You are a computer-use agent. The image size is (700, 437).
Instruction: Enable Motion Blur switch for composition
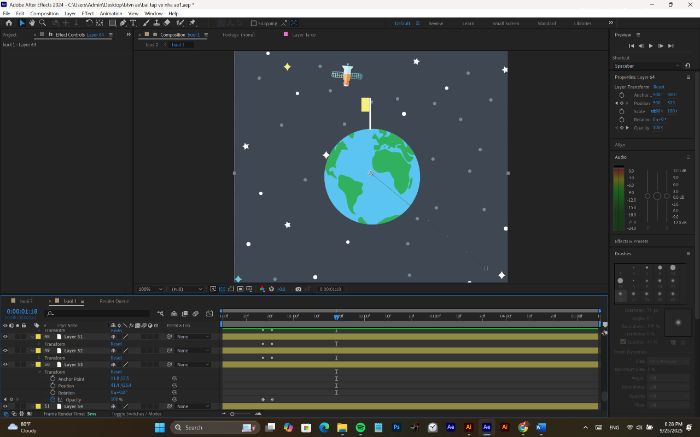[196, 313]
